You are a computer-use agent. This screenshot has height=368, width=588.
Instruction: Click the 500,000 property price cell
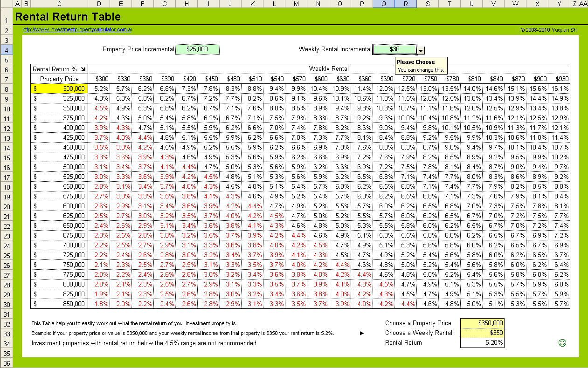[59, 167]
